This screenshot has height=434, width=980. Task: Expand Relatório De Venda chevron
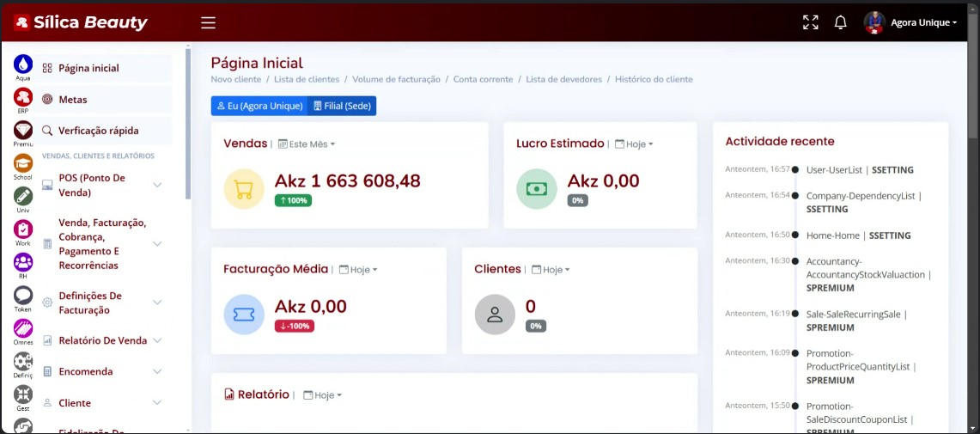tap(157, 341)
